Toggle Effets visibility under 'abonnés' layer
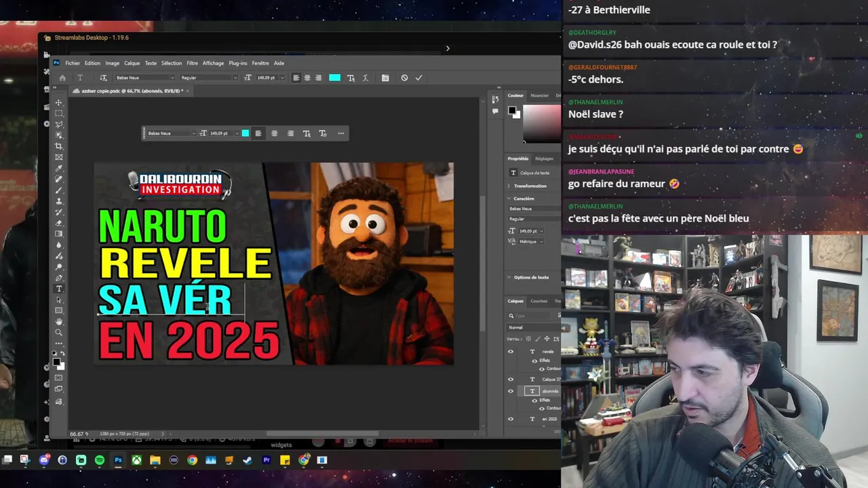The height and width of the screenshot is (488, 868). (534, 400)
